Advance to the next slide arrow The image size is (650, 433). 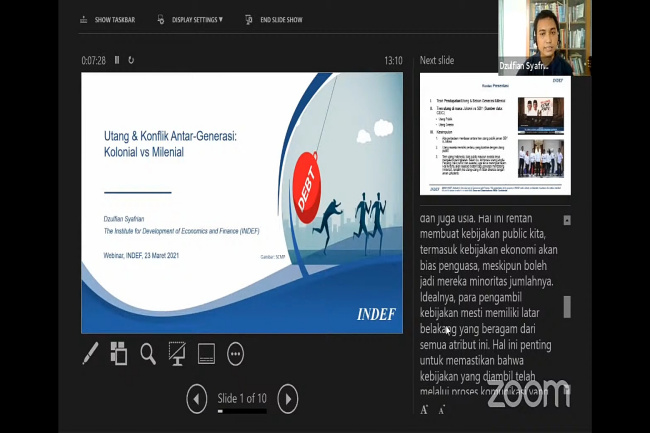click(x=287, y=399)
